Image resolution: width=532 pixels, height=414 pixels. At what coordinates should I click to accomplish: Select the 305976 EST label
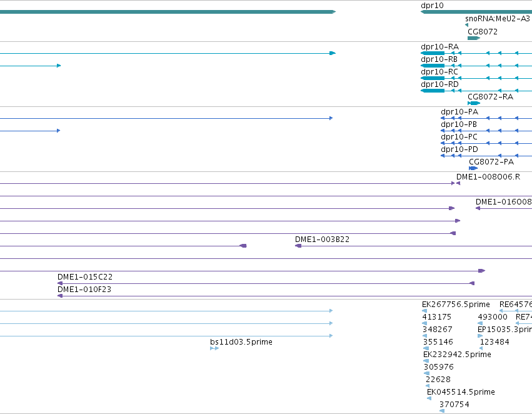439,368
